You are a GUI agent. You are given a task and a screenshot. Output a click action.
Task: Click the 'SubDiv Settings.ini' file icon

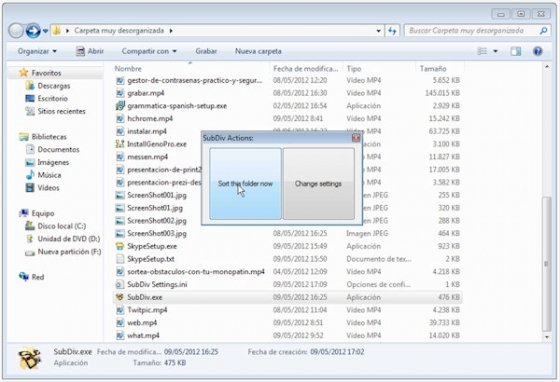click(120, 285)
